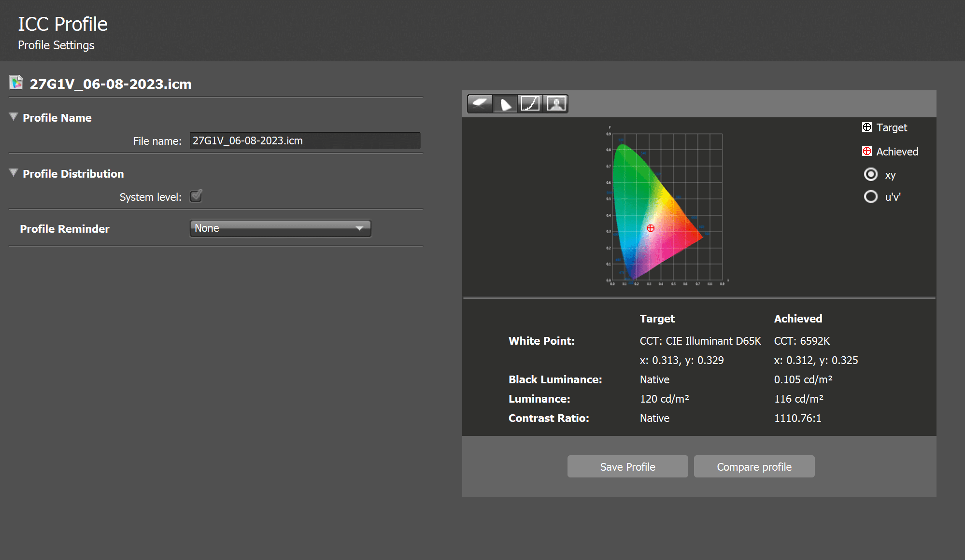The height and width of the screenshot is (560, 965).
Task: Select the u'v' radio button
Action: pos(870,196)
